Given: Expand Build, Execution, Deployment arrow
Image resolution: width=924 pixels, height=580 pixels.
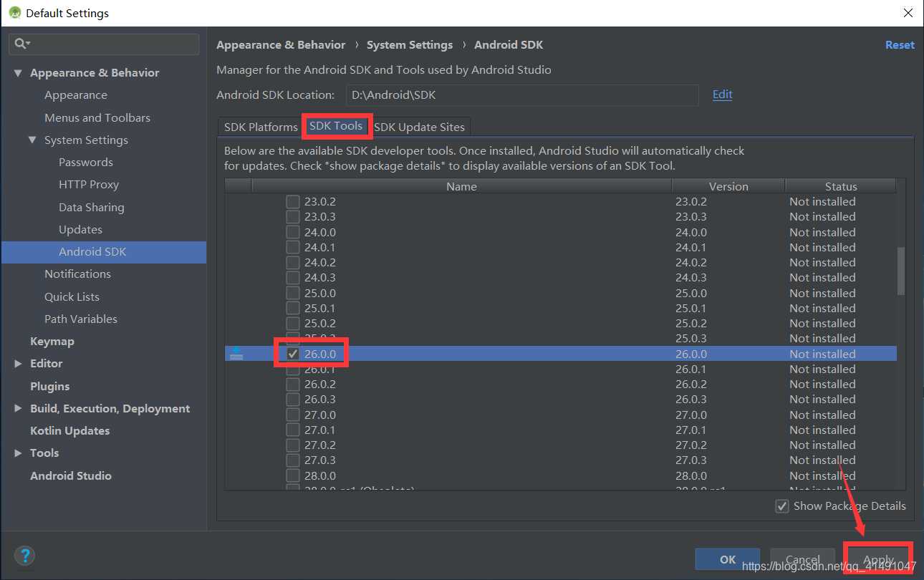Looking at the screenshot, I should [18, 409].
